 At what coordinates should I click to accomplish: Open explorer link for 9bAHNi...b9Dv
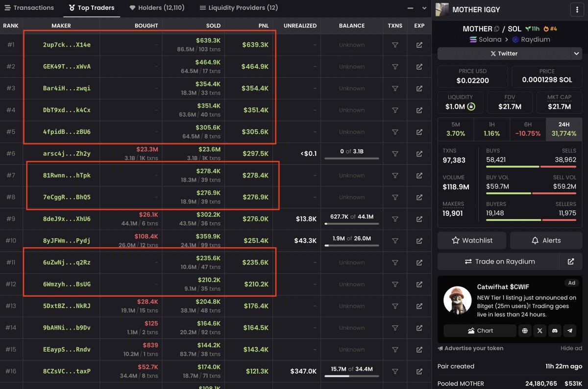pos(419,328)
